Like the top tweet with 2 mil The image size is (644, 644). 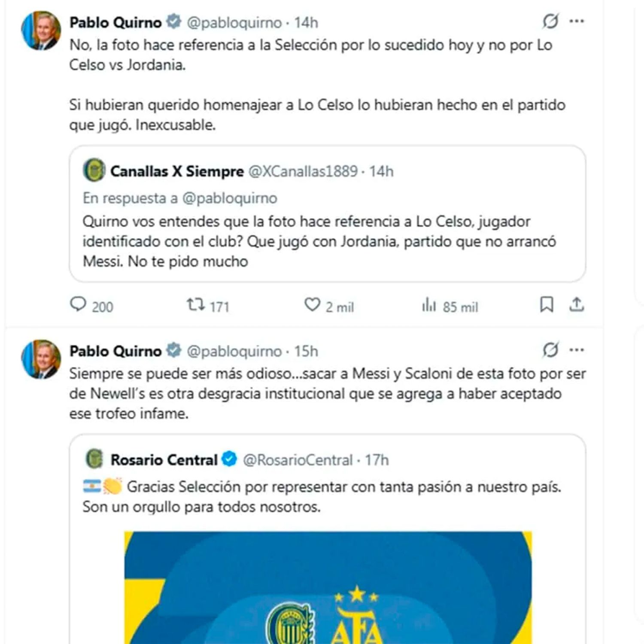tap(312, 305)
